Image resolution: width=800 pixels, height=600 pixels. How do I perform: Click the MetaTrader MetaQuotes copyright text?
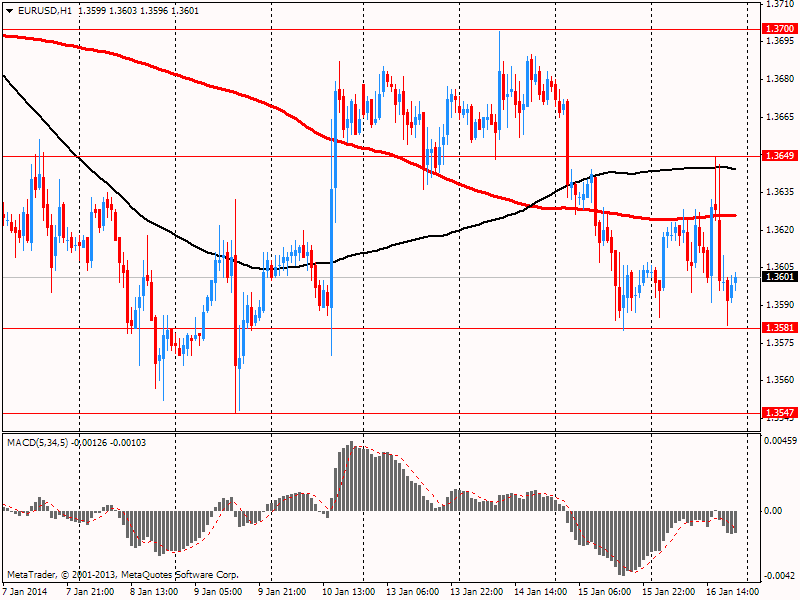(123, 575)
